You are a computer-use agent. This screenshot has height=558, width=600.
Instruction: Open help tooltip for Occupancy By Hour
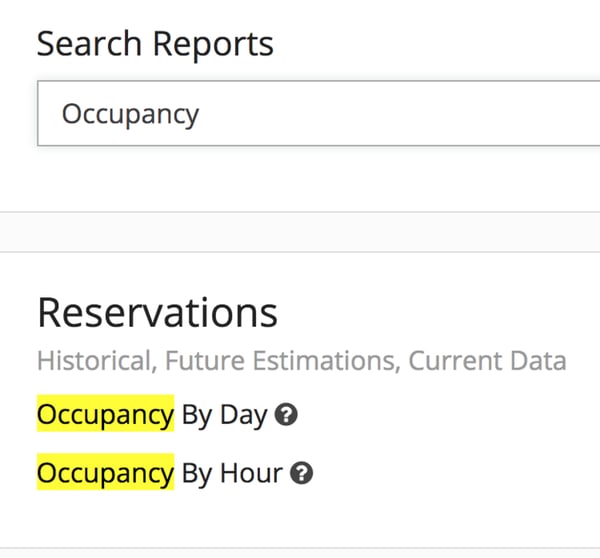click(301, 473)
